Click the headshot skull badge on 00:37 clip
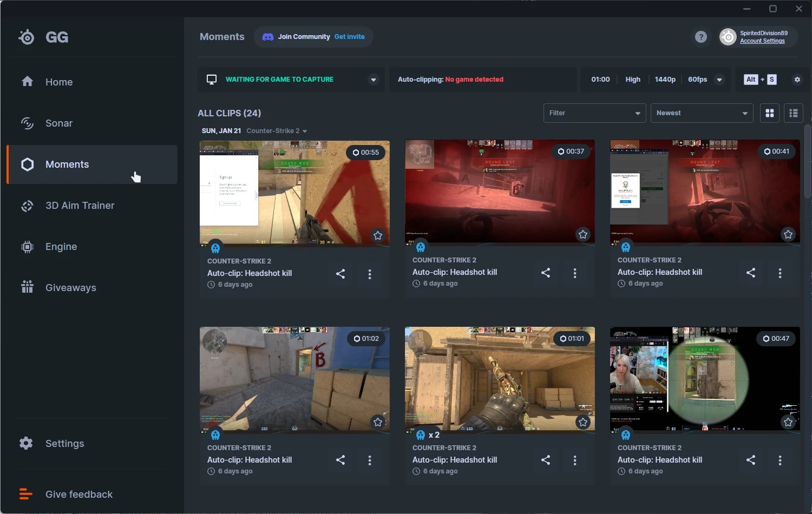The width and height of the screenshot is (812, 514). [421, 247]
